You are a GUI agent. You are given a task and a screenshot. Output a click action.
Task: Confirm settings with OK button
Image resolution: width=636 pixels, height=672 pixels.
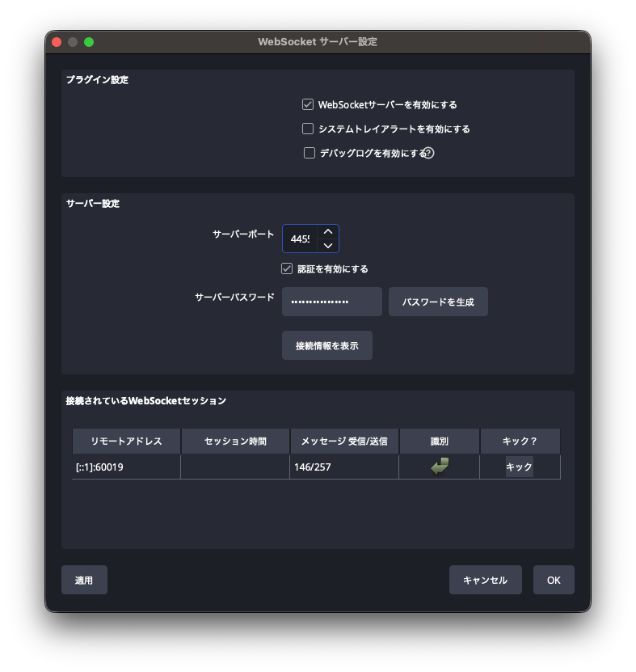pyautogui.click(x=554, y=580)
